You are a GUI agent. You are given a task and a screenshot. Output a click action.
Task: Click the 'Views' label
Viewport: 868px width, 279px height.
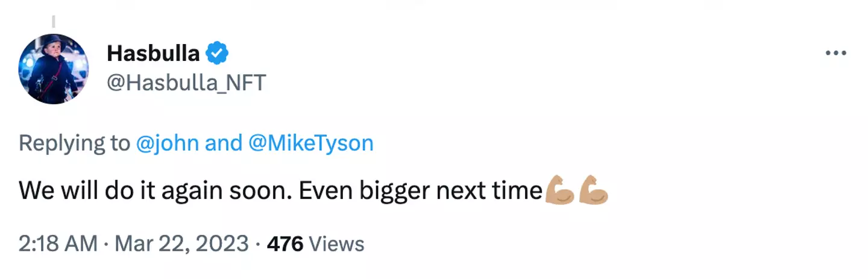click(x=336, y=243)
